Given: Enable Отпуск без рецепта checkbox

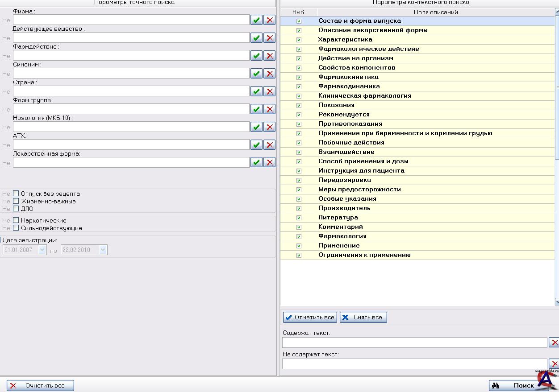Looking at the screenshot, I should 16,194.
